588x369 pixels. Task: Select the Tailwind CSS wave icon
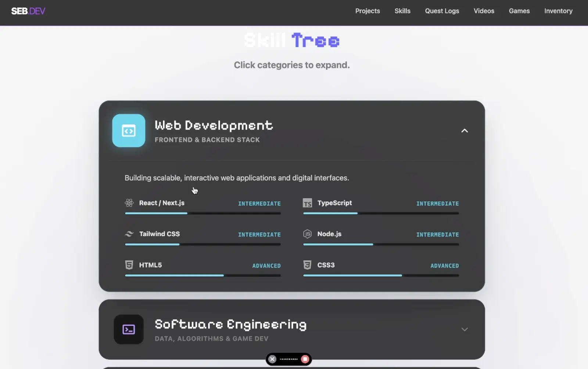(x=129, y=234)
